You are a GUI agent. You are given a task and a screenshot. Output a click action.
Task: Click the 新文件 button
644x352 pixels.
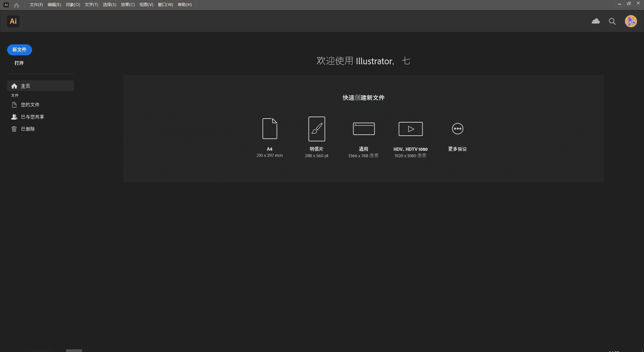coord(19,50)
